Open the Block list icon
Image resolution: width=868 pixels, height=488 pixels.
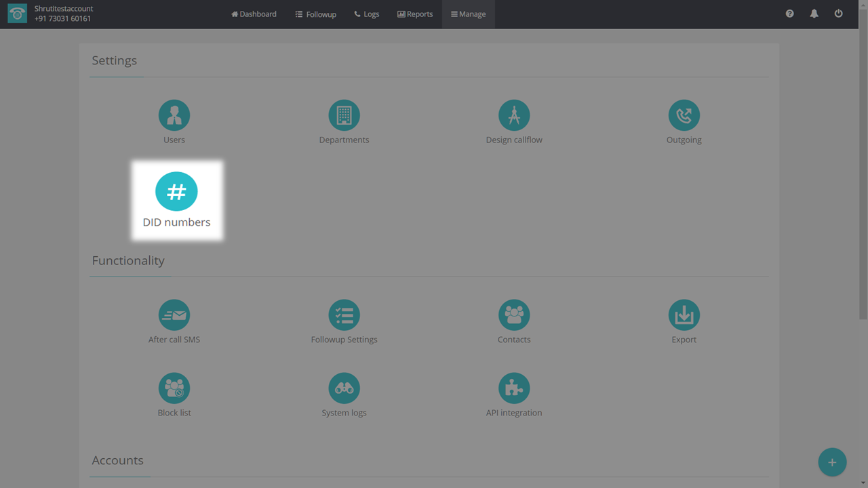pos(174,388)
